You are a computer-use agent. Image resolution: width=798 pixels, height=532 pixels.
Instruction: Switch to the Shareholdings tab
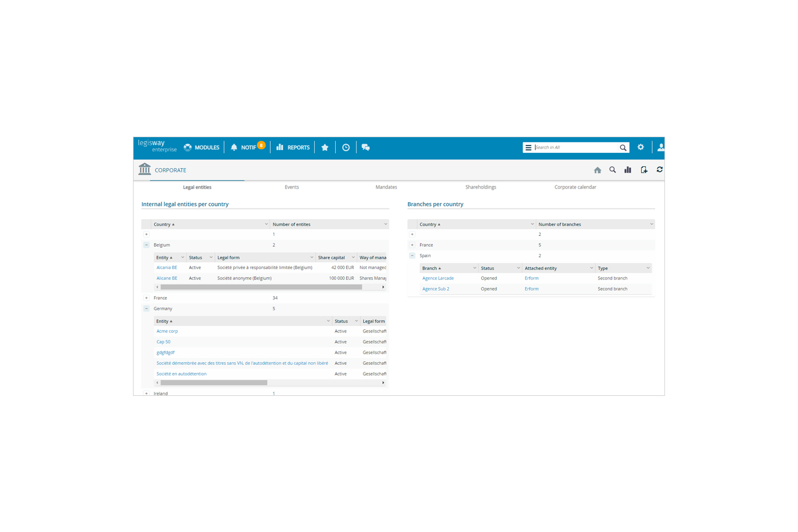click(x=481, y=187)
